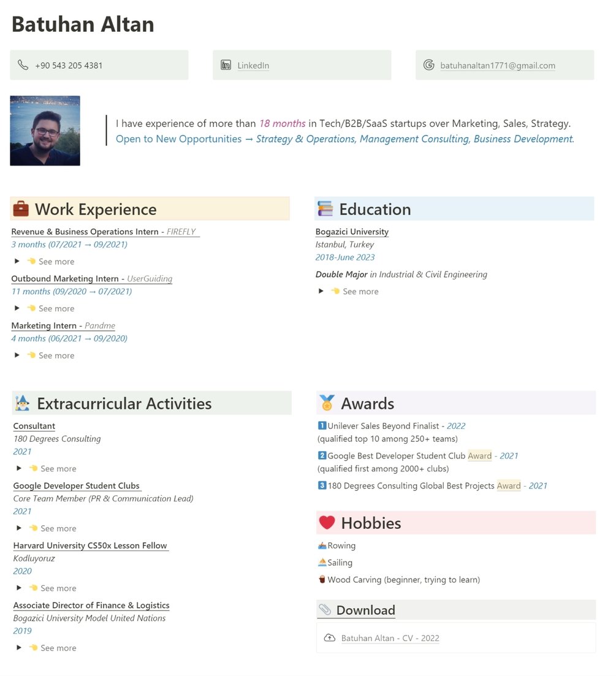Click the profile photo thumbnail
616x676 pixels.
[45, 131]
